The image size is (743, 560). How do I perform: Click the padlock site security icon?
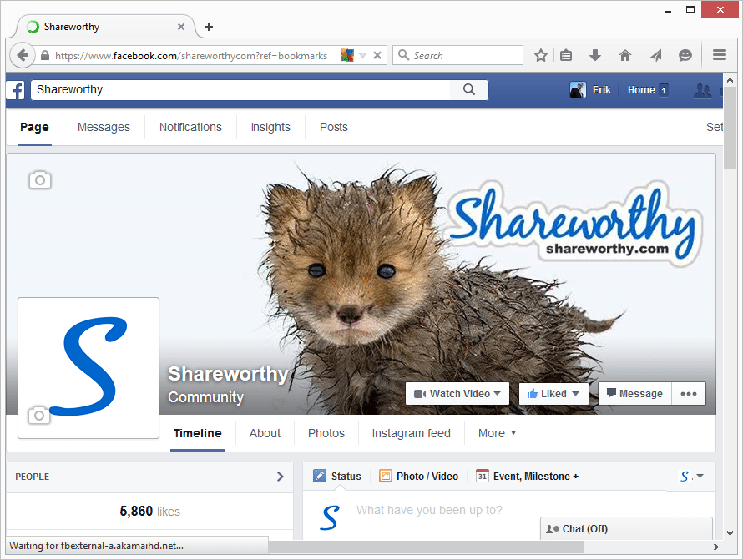[45, 55]
